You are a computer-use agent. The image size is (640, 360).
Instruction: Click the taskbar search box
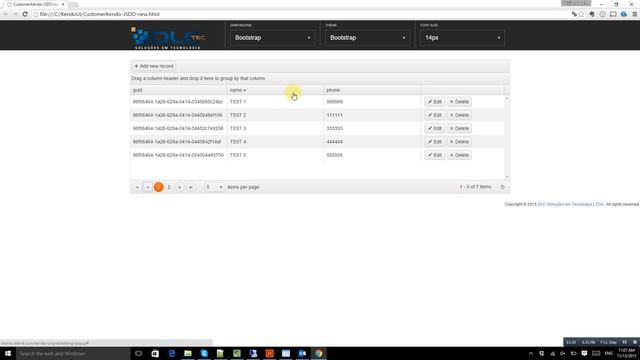pos(73,353)
